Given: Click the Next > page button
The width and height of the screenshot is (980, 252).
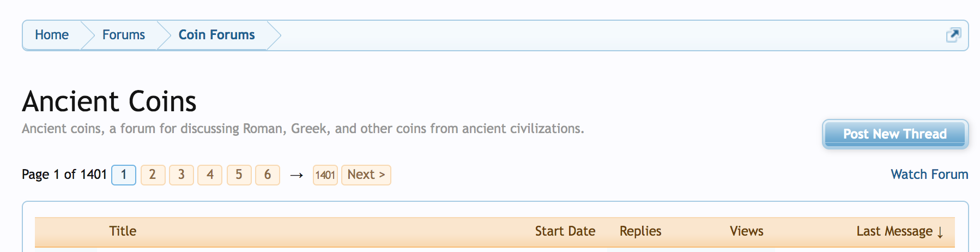Looking at the screenshot, I should click(366, 175).
